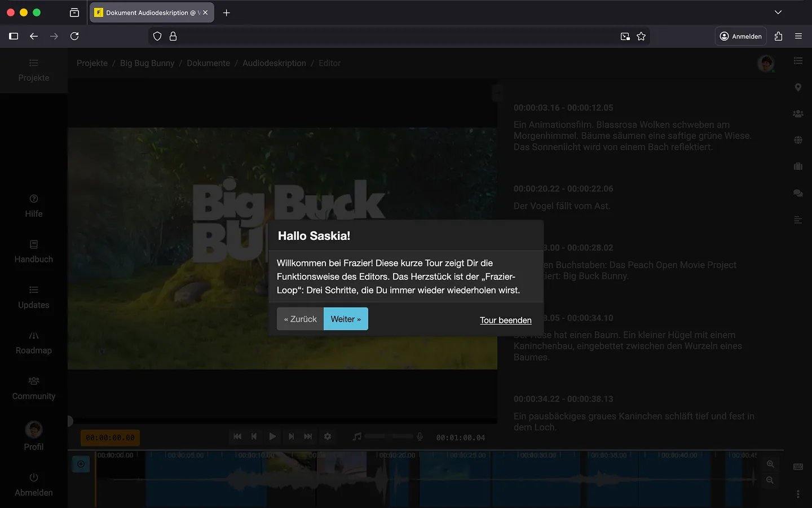812x508 pixels.
Task: Select Roadmap in the left sidebar
Action: [34, 343]
